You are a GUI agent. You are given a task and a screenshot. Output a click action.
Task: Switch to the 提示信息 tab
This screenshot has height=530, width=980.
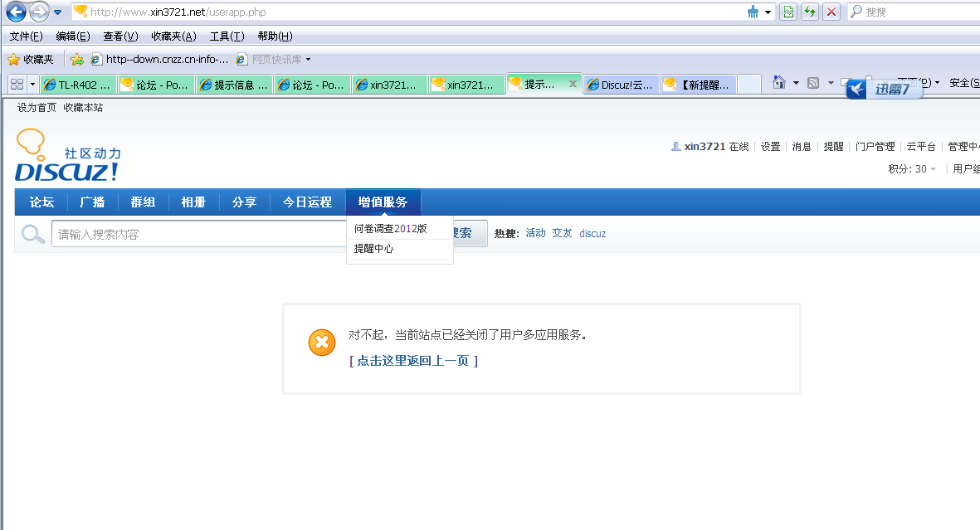click(x=234, y=85)
